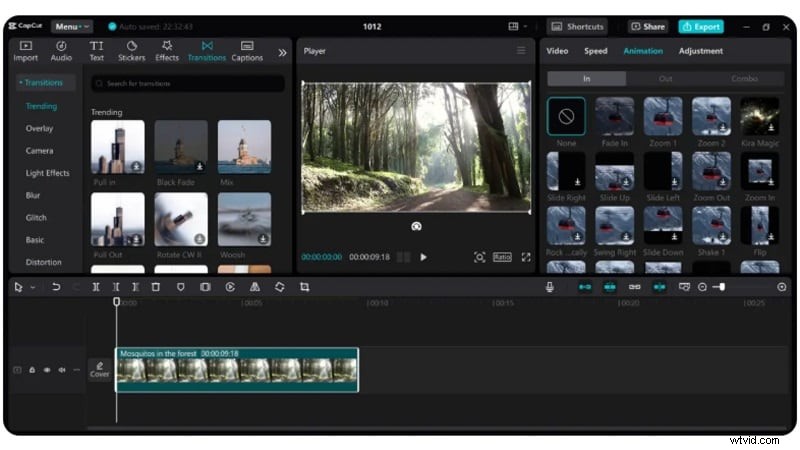Click the rotate icon in timeline toolbar
The image size is (800, 450).
point(279,287)
